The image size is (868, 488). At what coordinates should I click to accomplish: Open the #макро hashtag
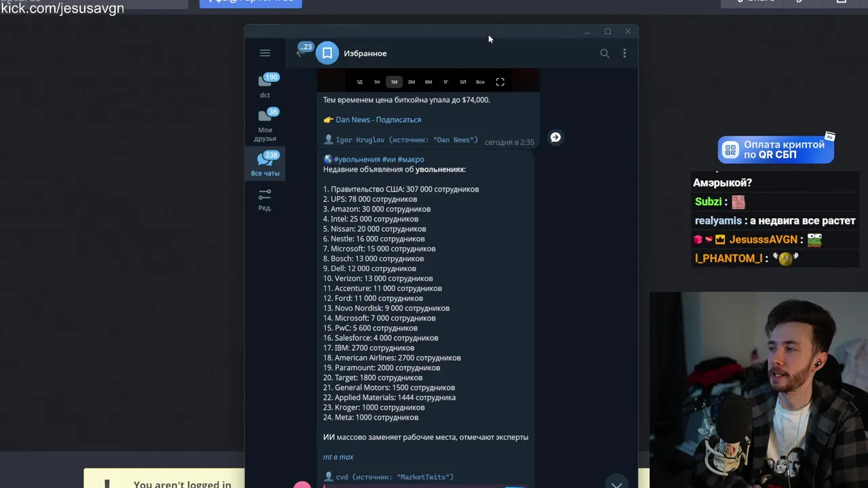tap(411, 159)
